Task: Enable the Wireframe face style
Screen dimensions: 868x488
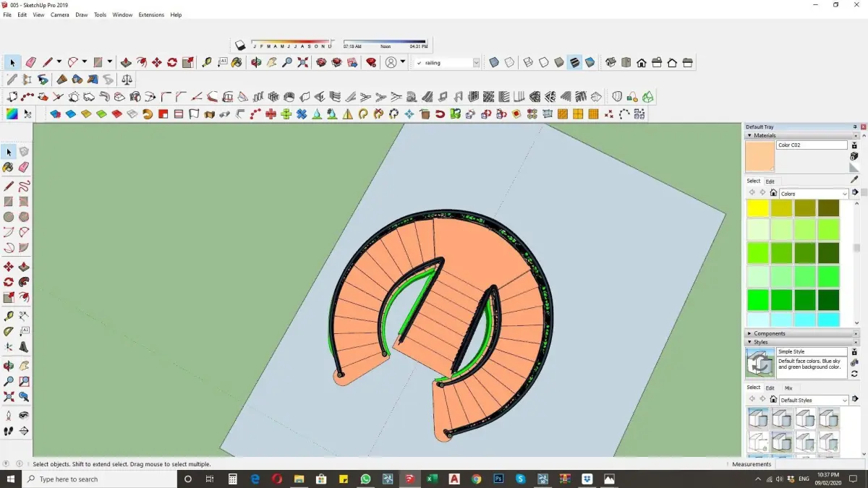Action: 528,63
